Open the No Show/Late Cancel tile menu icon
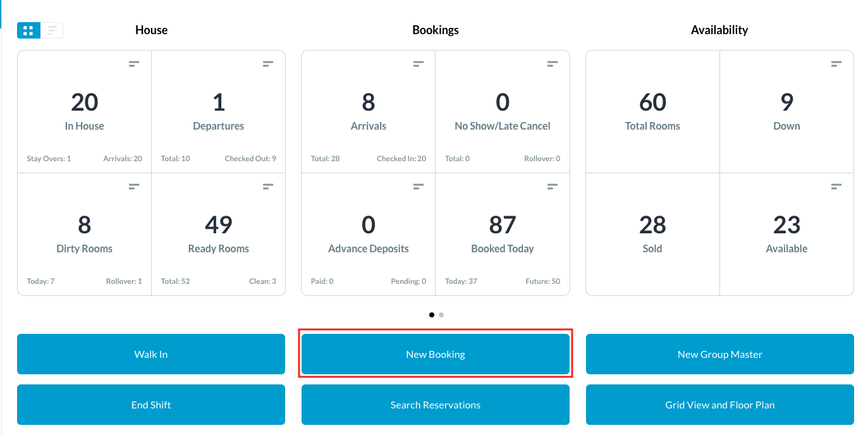 pyautogui.click(x=553, y=64)
